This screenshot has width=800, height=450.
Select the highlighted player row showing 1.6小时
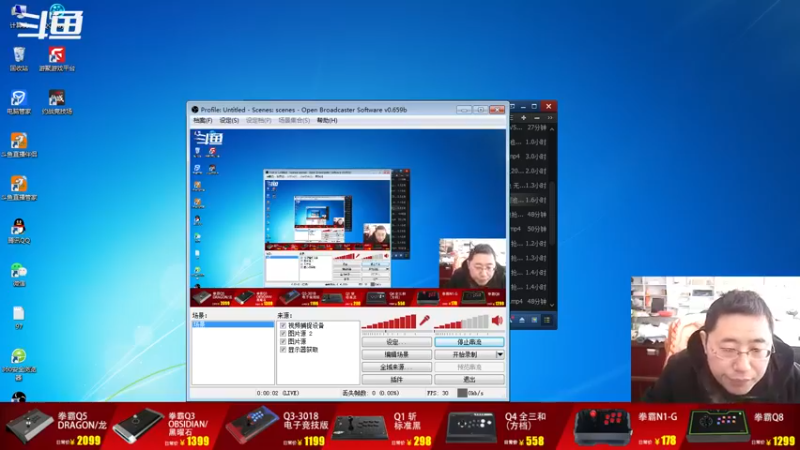(x=529, y=200)
